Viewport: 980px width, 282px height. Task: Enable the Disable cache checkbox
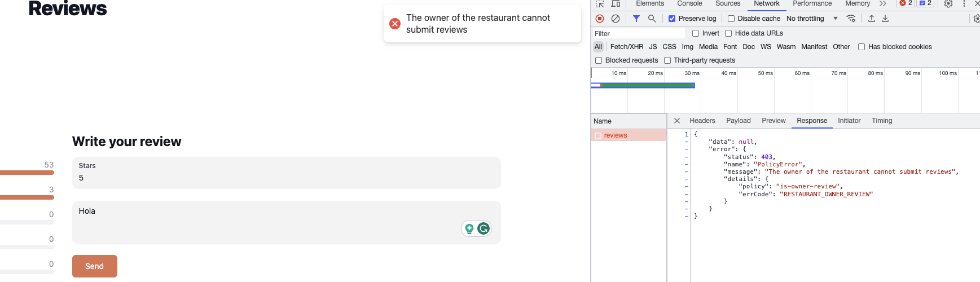731,19
